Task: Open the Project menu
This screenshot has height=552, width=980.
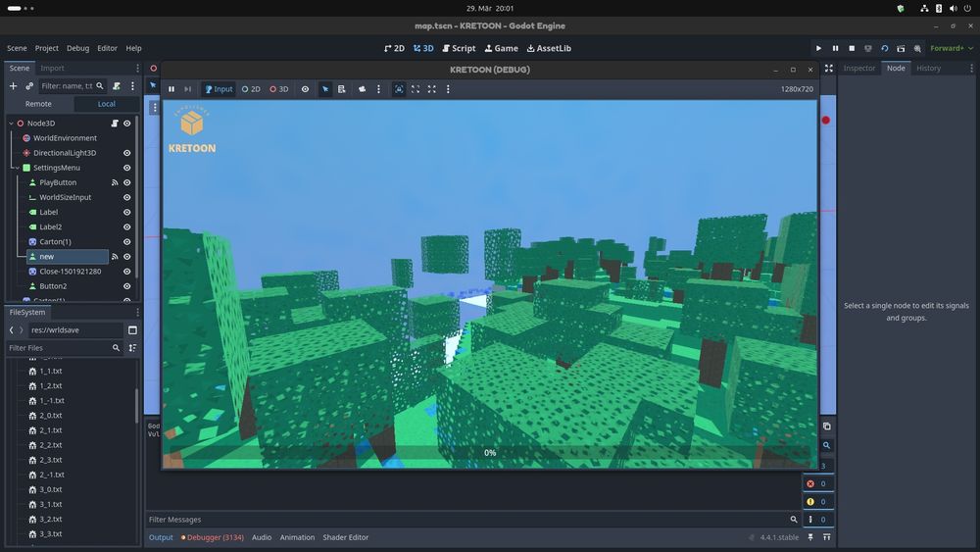Action: (x=46, y=48)
